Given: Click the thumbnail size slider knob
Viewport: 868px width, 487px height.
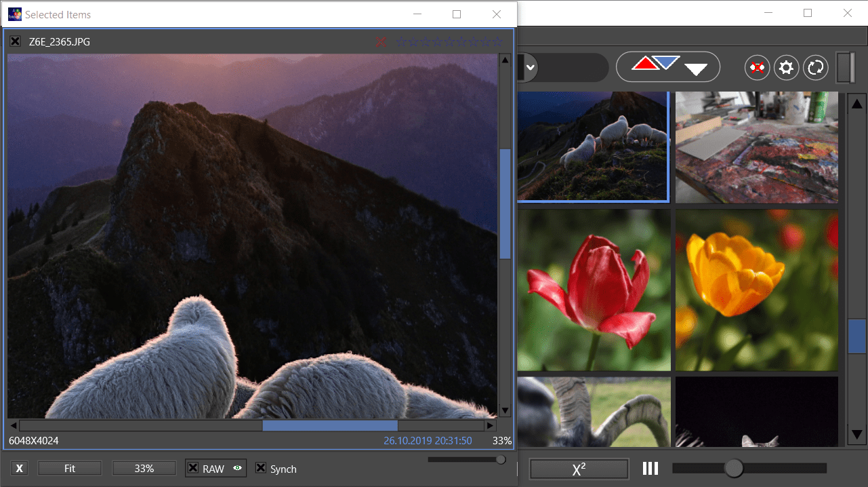Looking at the screenshot, I should click(x=734, y=468).
